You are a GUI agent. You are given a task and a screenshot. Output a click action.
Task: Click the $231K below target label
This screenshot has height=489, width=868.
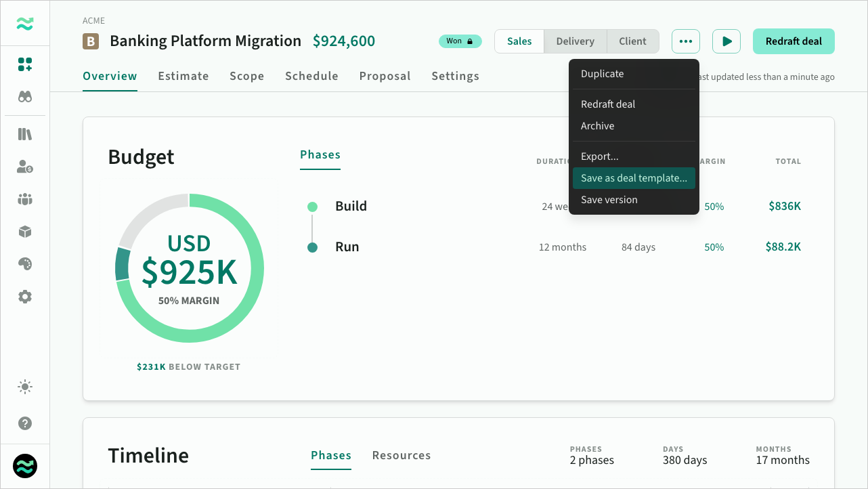tap(188, 367)
